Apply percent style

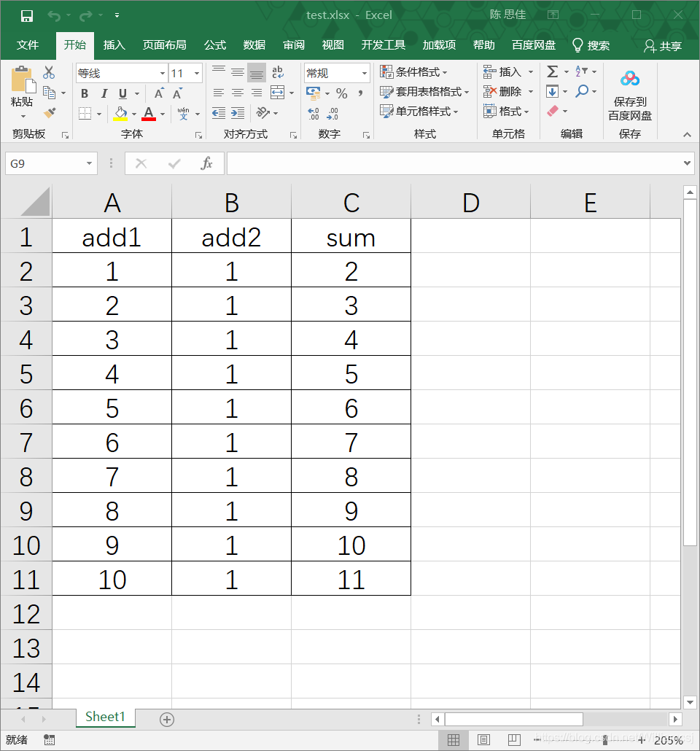click(342, 93)
